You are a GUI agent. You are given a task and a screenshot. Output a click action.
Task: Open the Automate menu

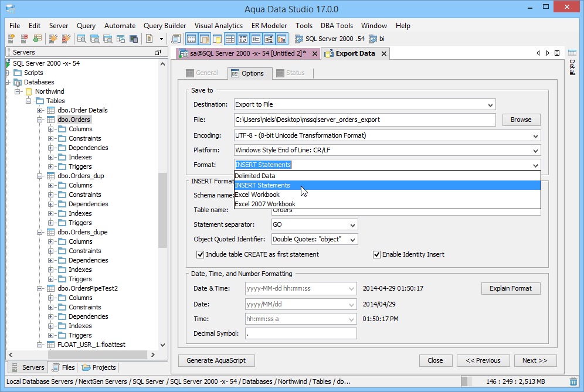[120, 26]
